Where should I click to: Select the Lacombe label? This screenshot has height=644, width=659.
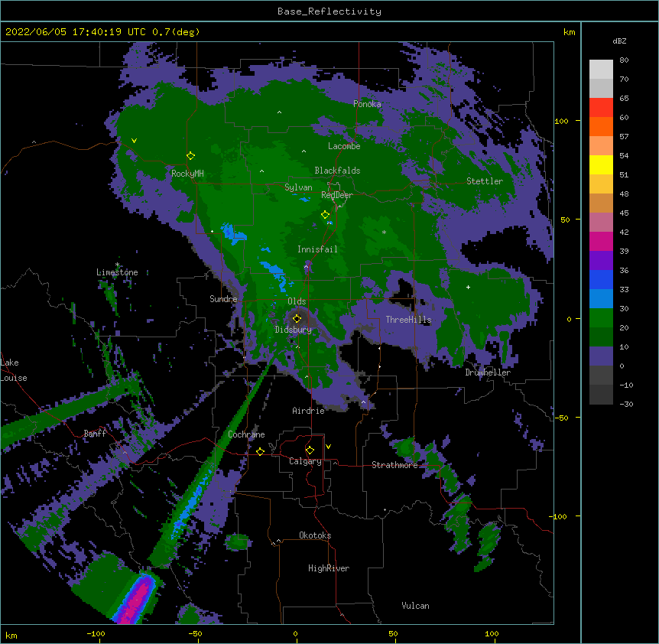click(x=344, y=146)
